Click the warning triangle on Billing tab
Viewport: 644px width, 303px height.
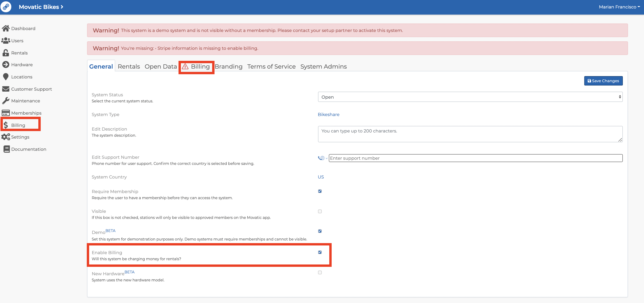click(x=185, y=66)
